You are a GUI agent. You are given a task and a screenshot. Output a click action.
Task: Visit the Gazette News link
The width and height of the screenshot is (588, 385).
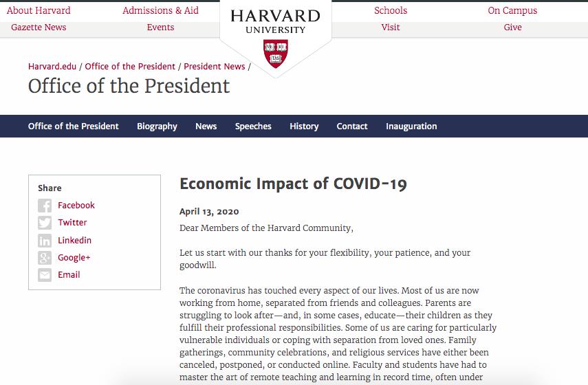[x=39, y=27]
